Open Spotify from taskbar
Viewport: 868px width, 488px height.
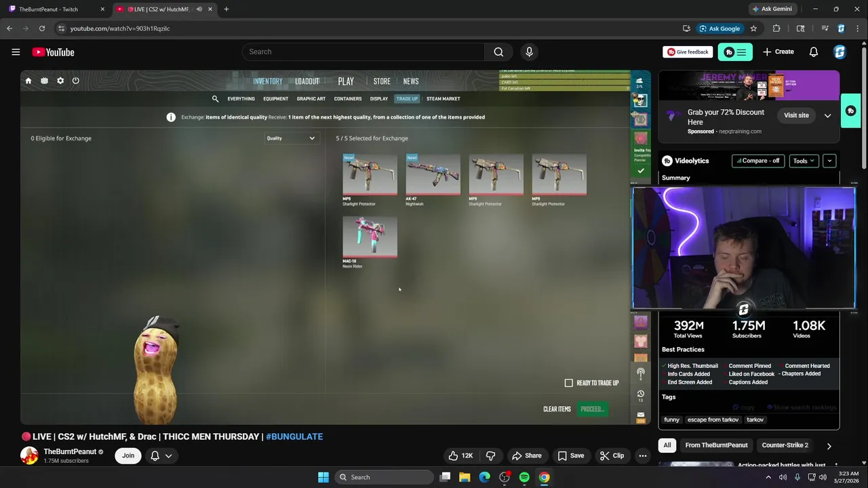tap(524, 477)
